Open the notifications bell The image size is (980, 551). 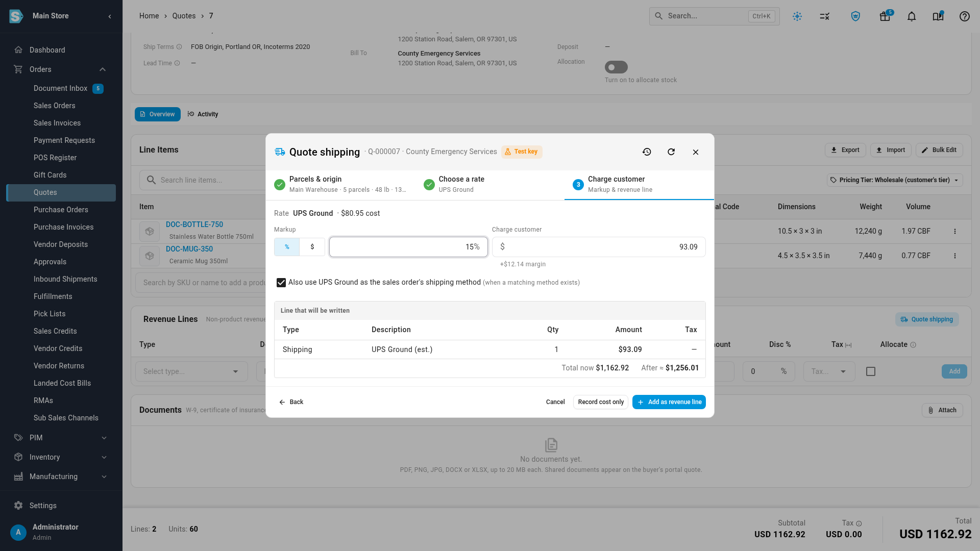pyautogui.click(x=912, y=16)
